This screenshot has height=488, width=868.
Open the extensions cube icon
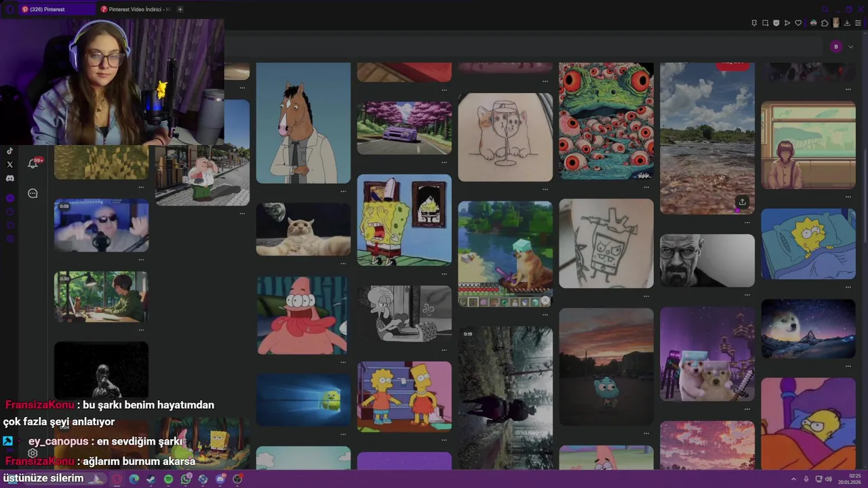pos(825,23)
